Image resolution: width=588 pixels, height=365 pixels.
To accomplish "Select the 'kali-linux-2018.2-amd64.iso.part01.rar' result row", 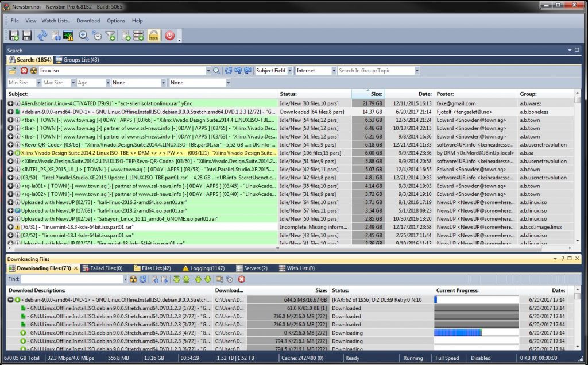I will (290, 210).
